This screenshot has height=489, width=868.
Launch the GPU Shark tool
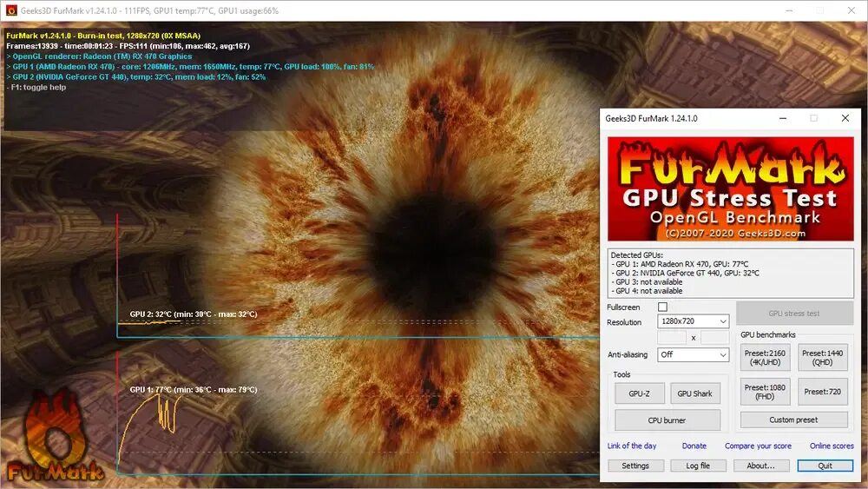pyautogui.click(x=695, y=393)
